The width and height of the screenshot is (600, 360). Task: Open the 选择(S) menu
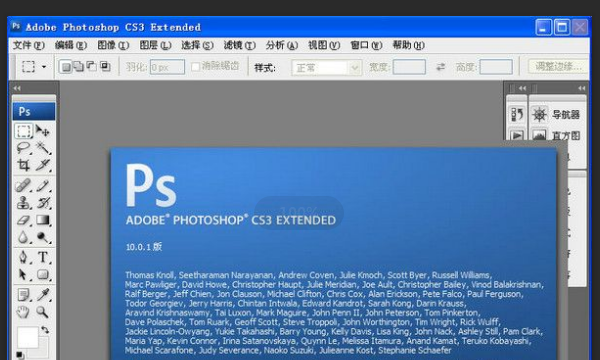coord(197,45)
